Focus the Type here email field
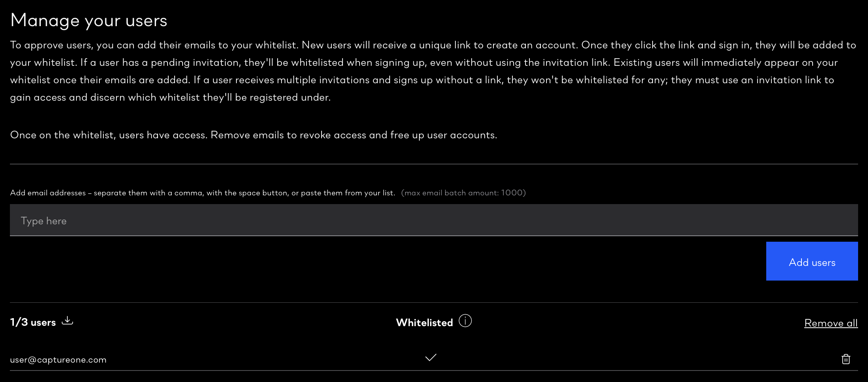The image size is (868, 382). pos(434,220)
